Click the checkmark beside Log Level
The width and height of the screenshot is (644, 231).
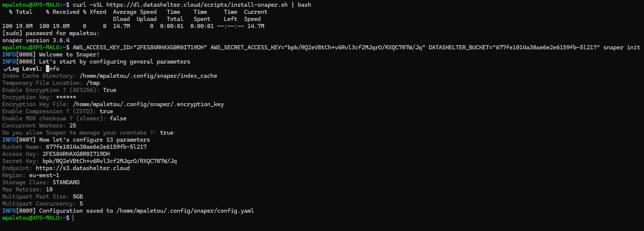point(6,69)
